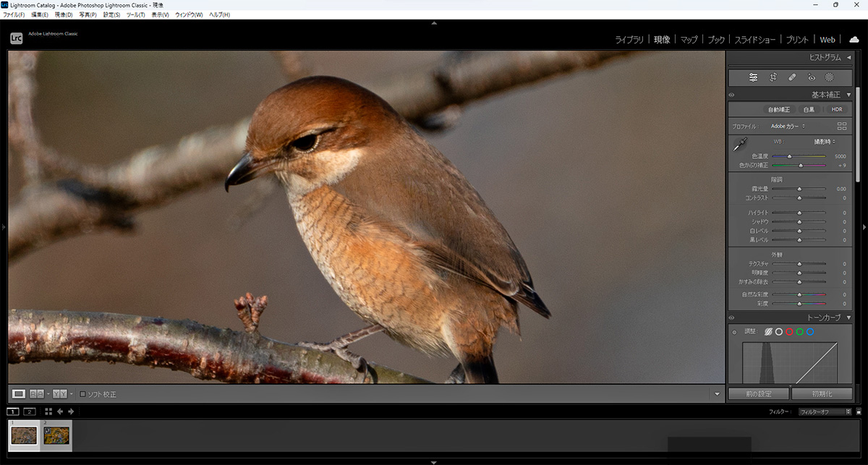This screenshot has width=868, height=465.
Task: Open the 写真(P) menu
Action: point(88,14)
